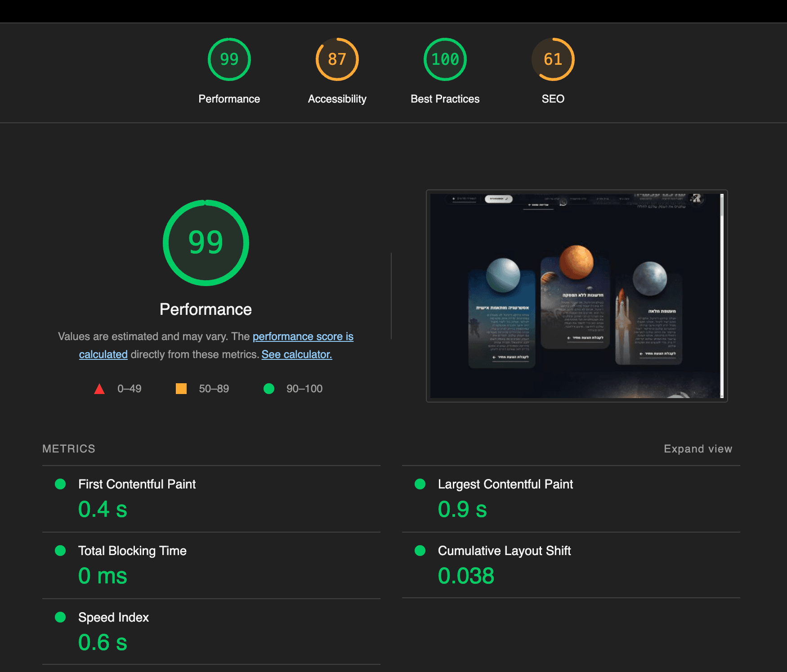Select the Best Practices score gauge
787x672 pixels.
445,59
